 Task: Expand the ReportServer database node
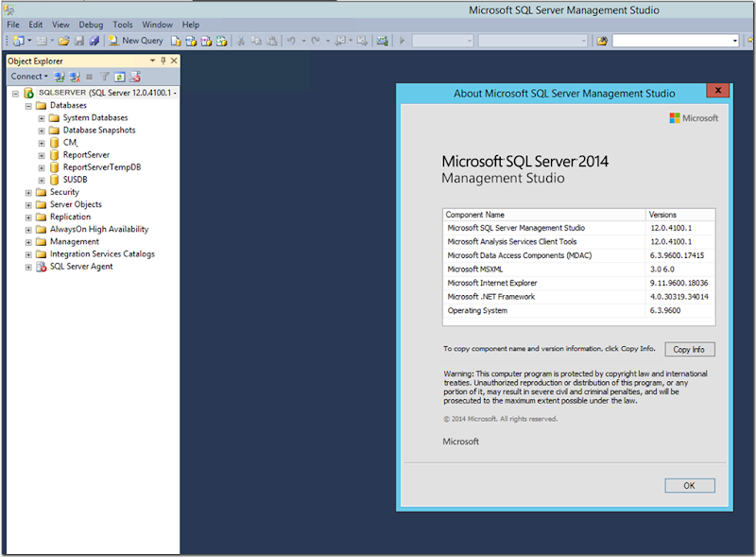point(42,155)
